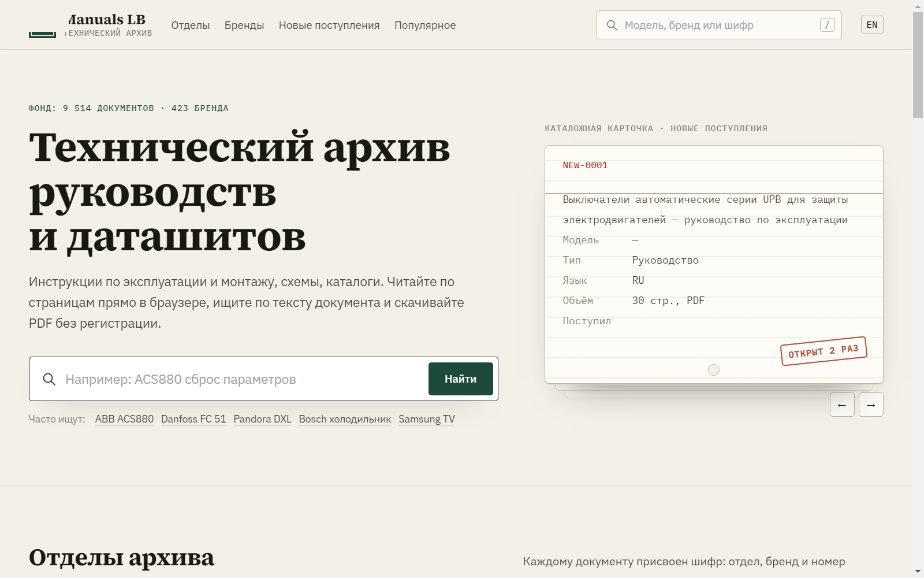Show next catalog card with right arrow

tap(871, 405)
